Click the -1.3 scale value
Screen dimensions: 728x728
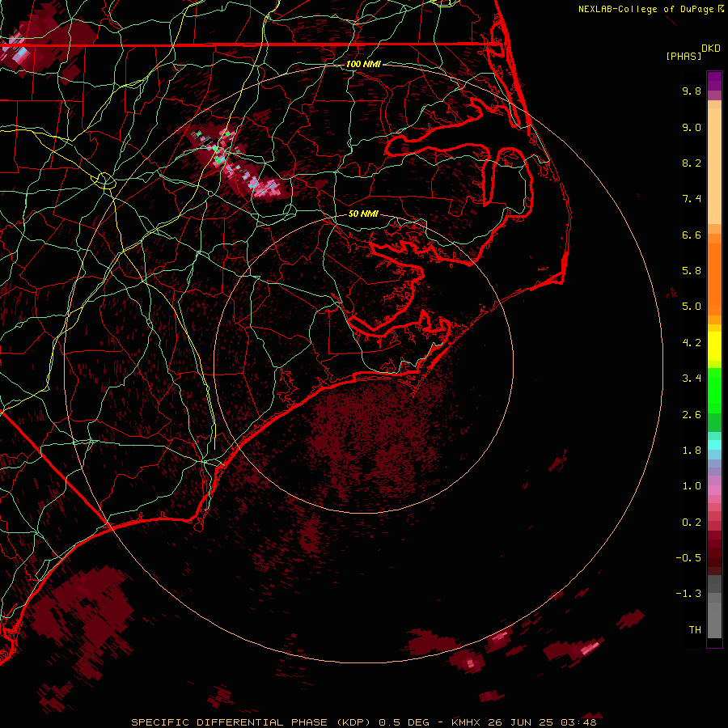point(688,594)
